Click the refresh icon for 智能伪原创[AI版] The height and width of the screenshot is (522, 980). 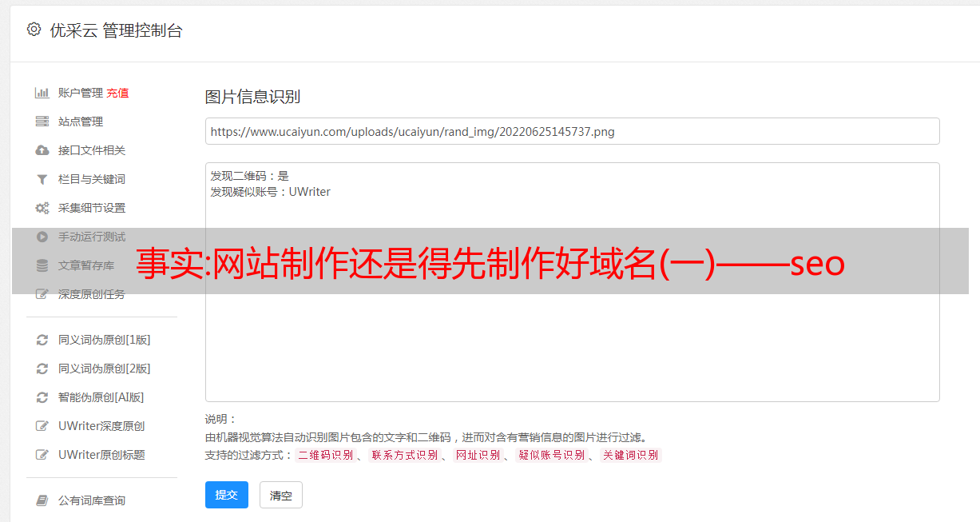point(42,397)
